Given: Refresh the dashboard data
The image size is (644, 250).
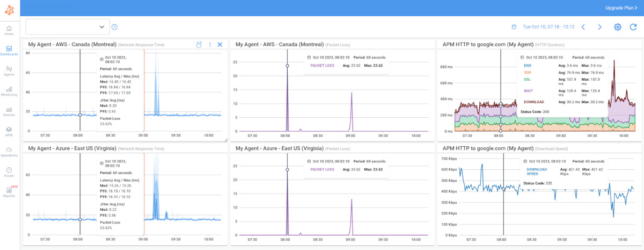Looking at the screenshot, I should (634, 27).
